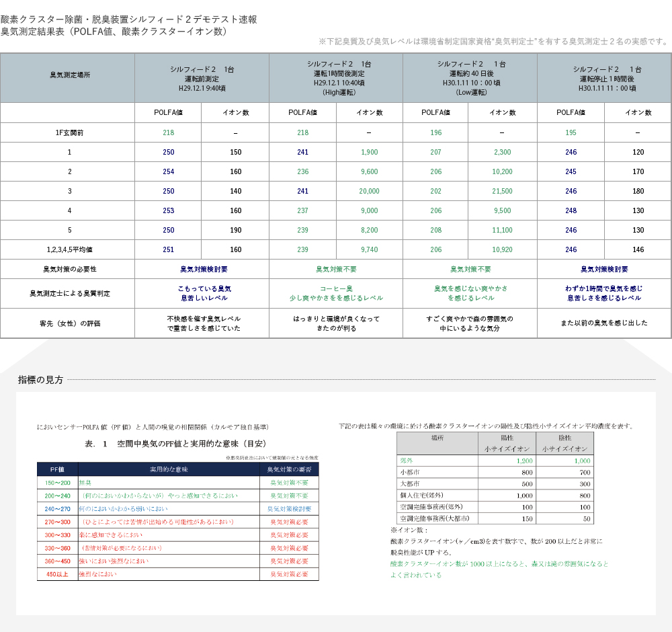Select the POLFA value 248
Screen dimensions: 672x632
click(571, 210)
